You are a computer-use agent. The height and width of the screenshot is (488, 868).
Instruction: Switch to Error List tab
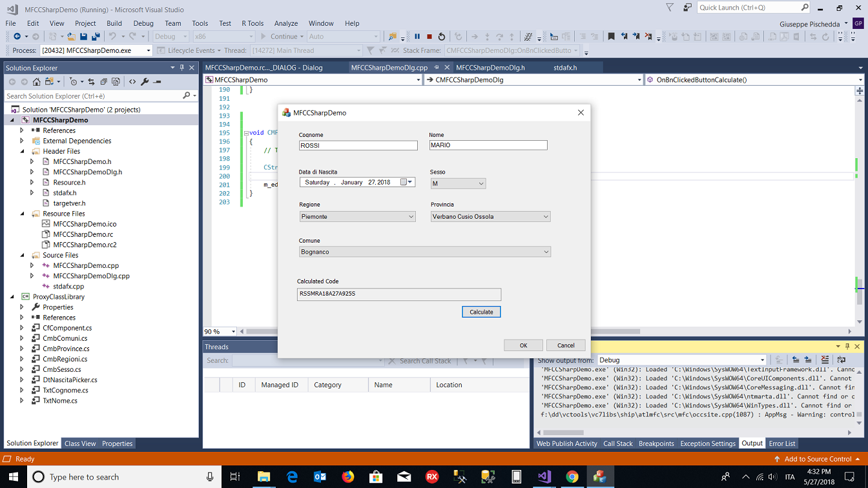[781, 443]
